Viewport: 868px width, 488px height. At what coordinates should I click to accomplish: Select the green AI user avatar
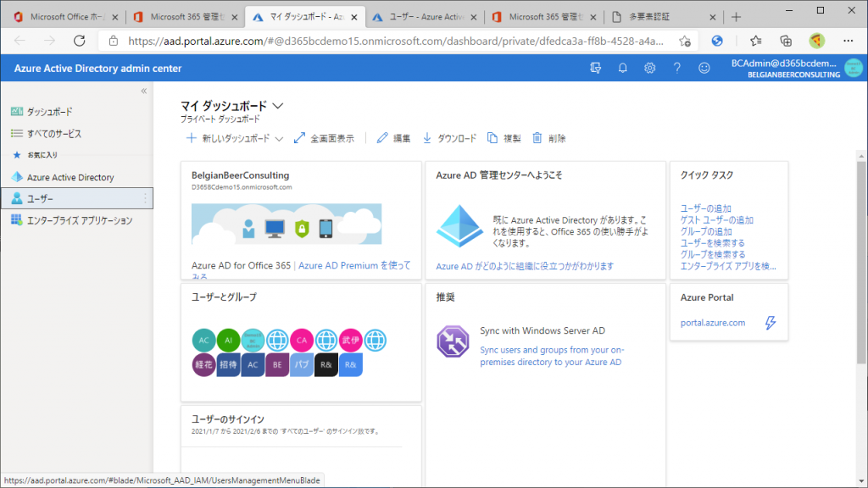[228, 341]
